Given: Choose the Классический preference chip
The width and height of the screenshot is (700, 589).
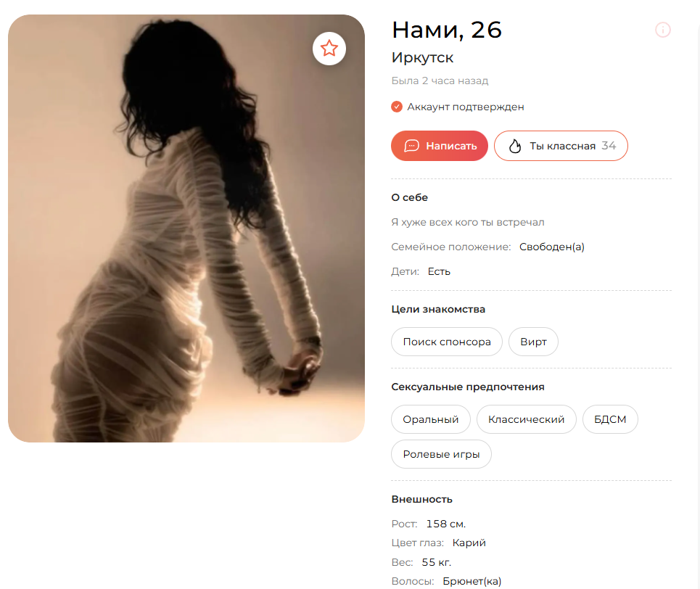Looking at the screenshot, I should point(526,419).
